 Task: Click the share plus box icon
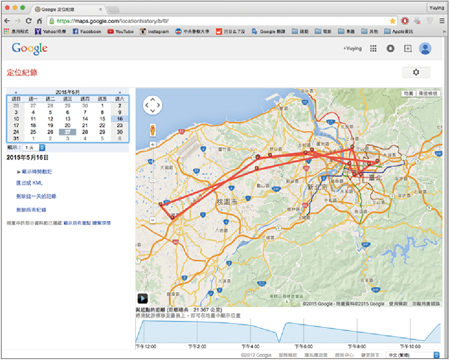tap(408, 49)
